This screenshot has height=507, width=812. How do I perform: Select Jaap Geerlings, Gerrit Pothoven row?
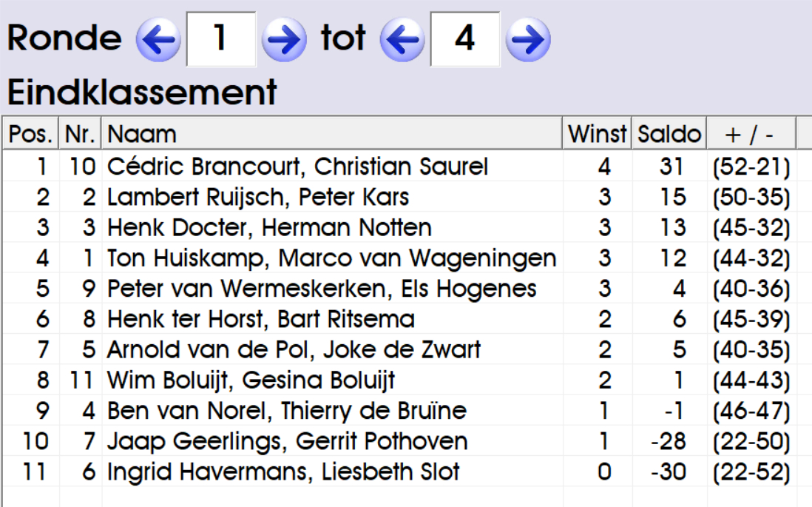tap(287, 441)
